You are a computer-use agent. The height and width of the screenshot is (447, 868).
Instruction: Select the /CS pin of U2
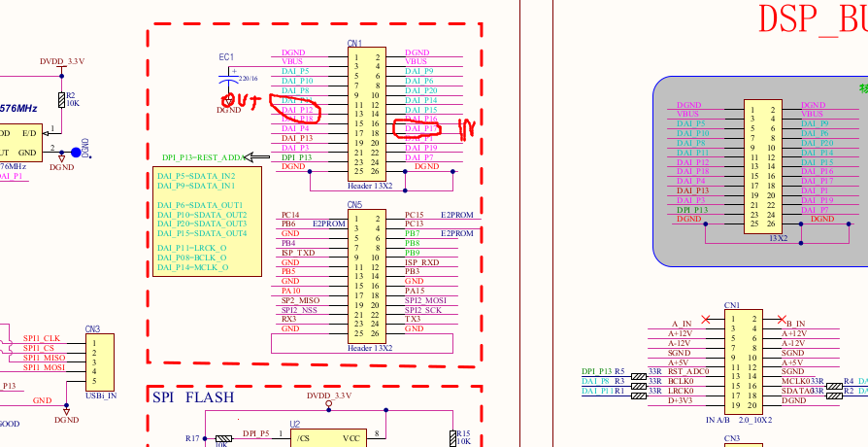point(303,438)
